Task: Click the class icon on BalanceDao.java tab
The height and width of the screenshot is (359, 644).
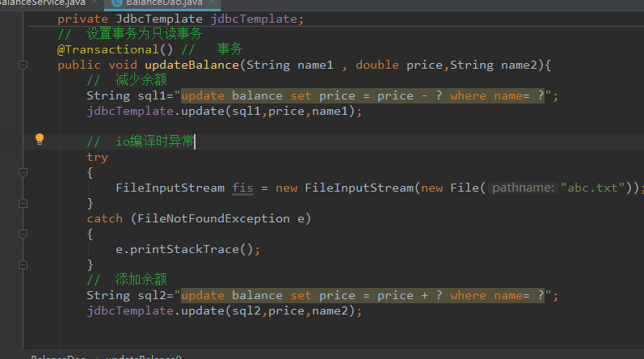Action: (x=117, y=3)
